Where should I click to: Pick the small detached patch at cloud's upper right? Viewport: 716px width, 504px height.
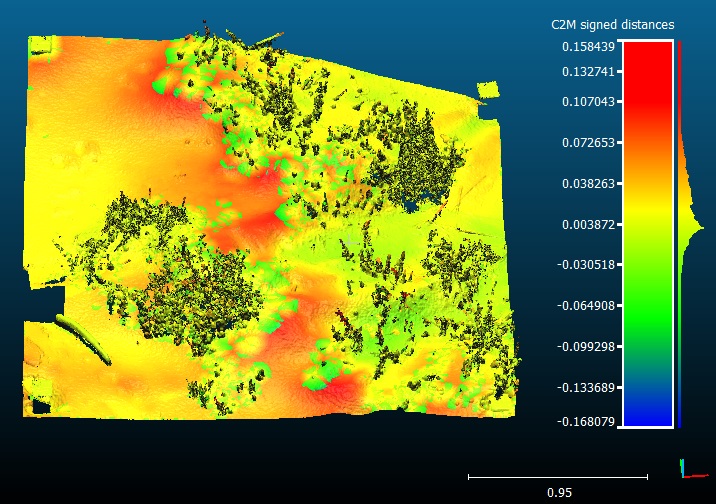(488, 91)
